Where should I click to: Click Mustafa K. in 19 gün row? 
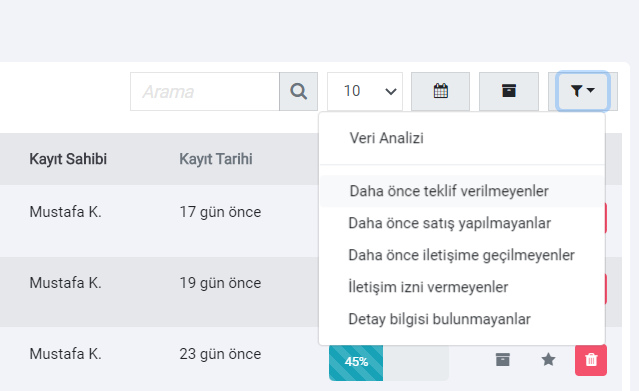point(65,283)
